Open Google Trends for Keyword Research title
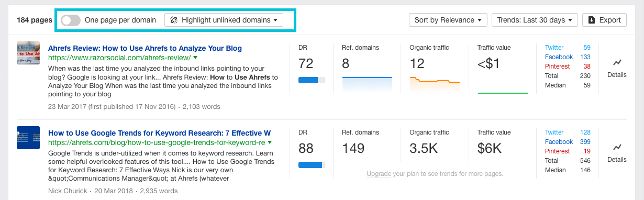644x200 pixels. tap(159, 133)
